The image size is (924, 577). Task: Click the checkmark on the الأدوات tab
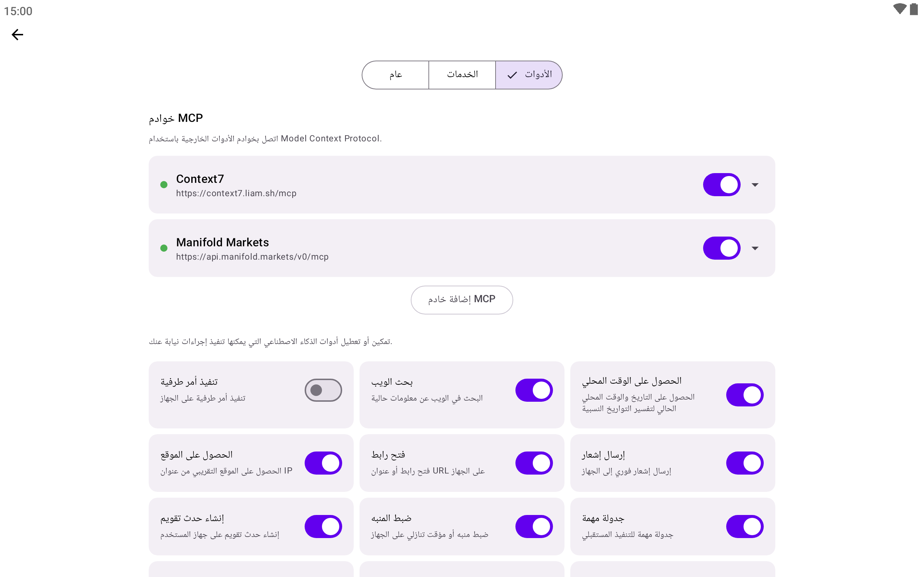512,75
